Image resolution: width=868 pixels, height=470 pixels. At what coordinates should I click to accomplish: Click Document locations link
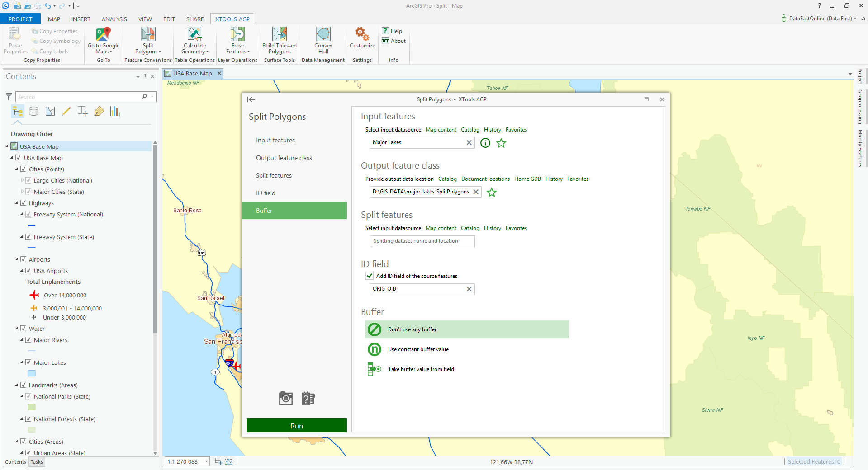coord(485,179)
